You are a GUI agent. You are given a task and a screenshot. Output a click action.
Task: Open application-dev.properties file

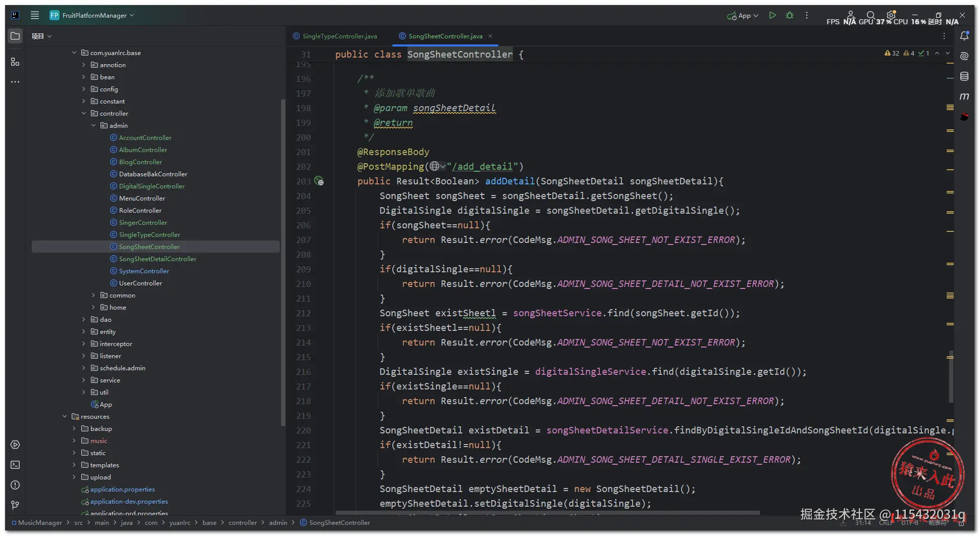click(x=129, y=501)
